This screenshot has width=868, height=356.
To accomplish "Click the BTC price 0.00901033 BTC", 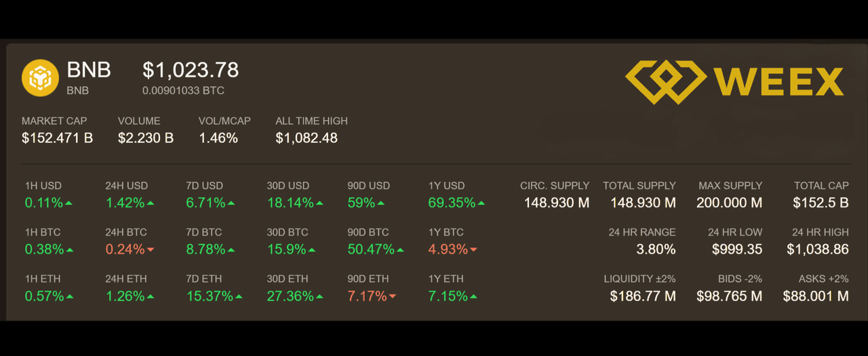I will coord(183,90).
